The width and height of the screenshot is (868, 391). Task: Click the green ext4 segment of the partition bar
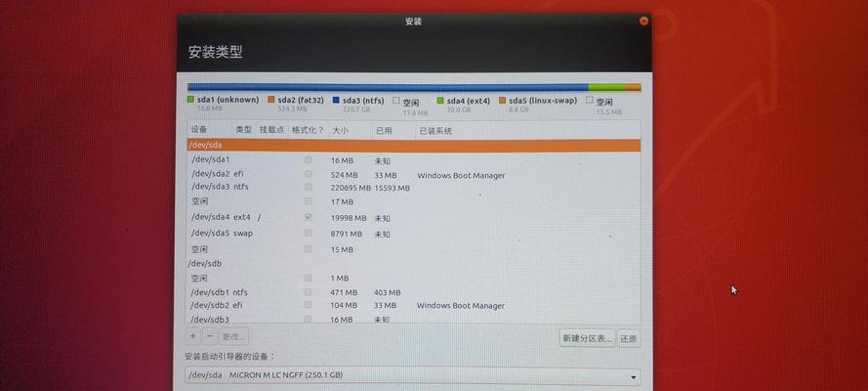tap(606, 87)
